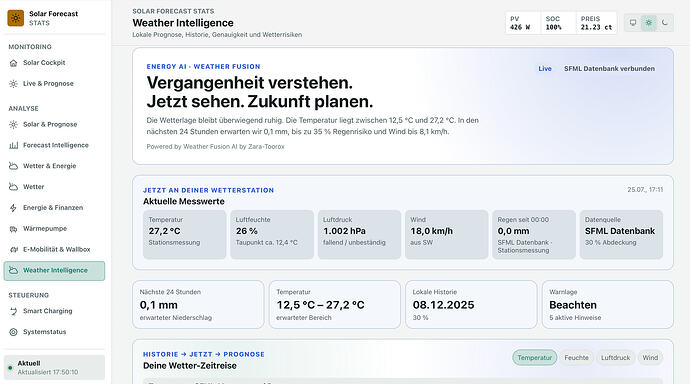Switch chart to Feuchte
Image resolution: width=690 pixels, height=384 pixels.
pos(576,358)
